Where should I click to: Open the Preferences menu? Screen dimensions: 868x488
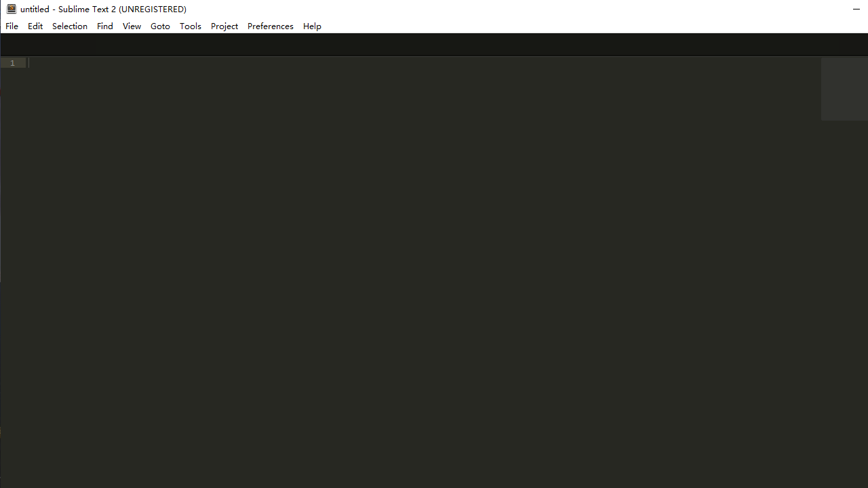[270, 26]
